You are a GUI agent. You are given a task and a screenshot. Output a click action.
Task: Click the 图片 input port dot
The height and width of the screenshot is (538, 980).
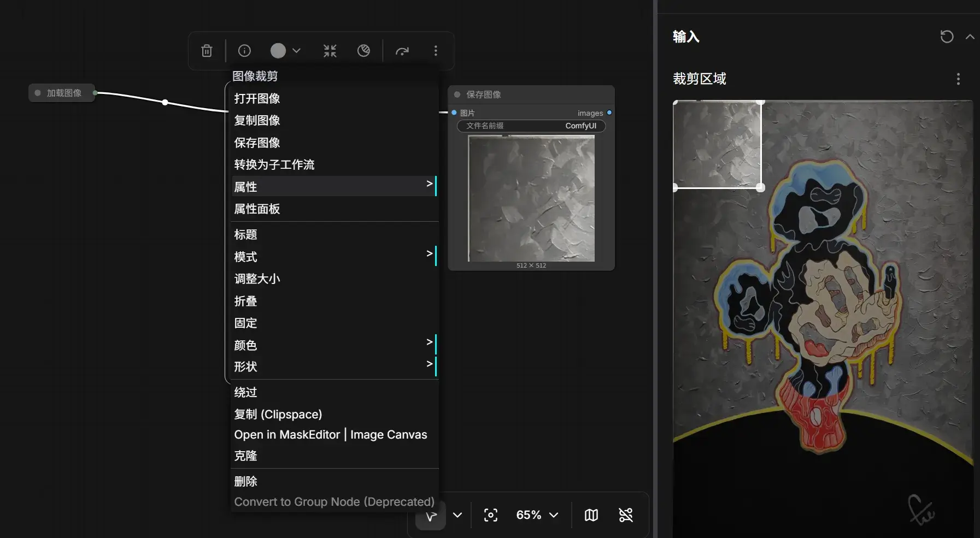pos(454,113)
